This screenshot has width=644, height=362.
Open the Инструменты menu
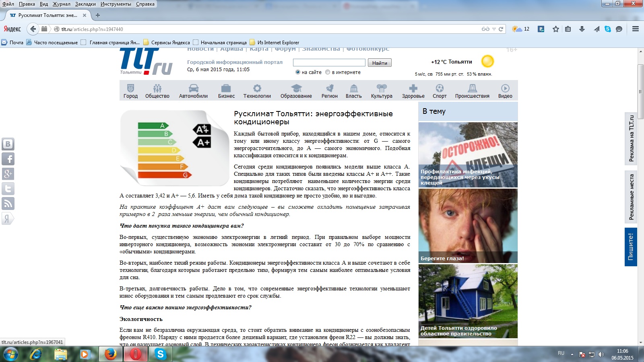coord(116,4)
